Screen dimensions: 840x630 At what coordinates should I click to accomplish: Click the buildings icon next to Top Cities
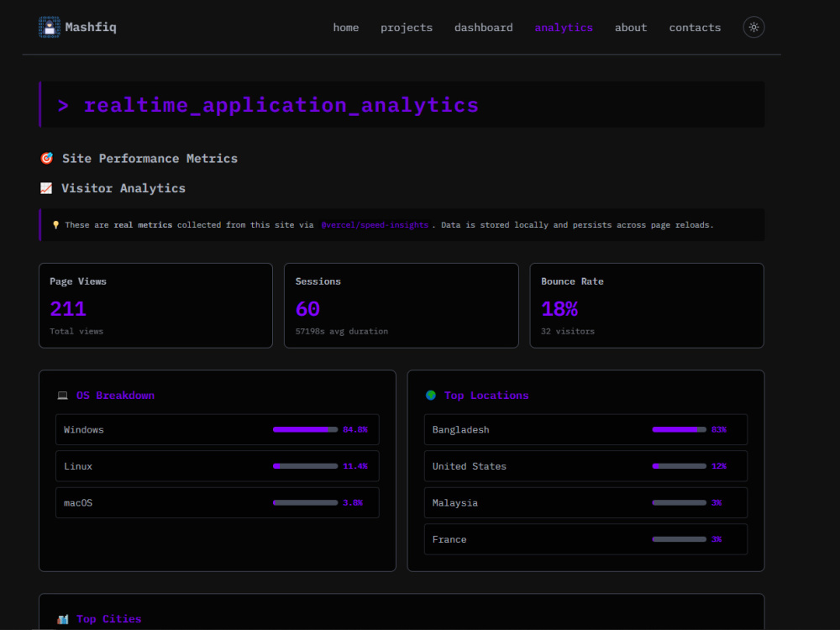tap(63, 619)
